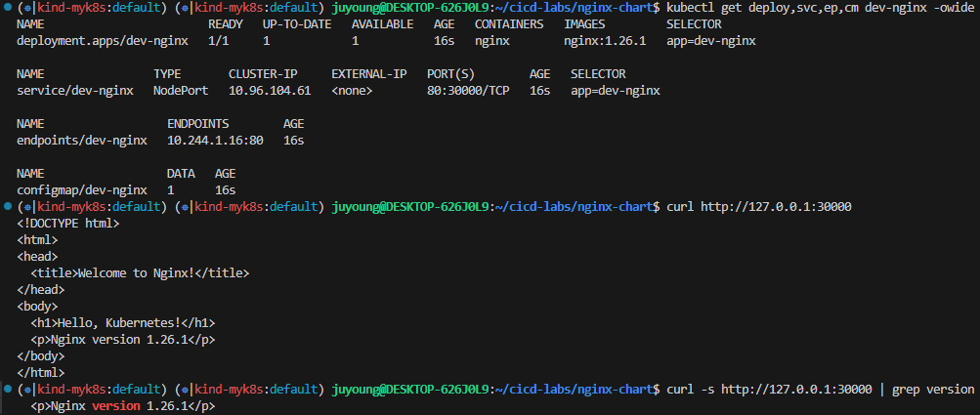Click the 'READY' column header
The width and height of the screenshot is (980, 415).
pos(226,25)
